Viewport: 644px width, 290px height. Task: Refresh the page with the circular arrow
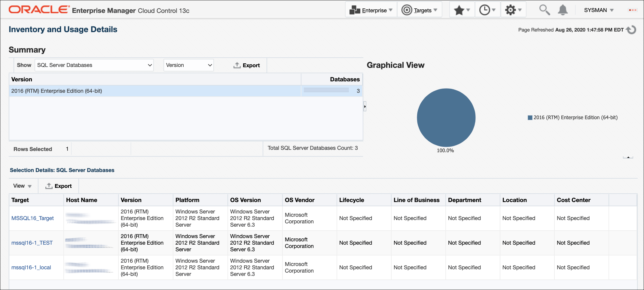[631, 30]
